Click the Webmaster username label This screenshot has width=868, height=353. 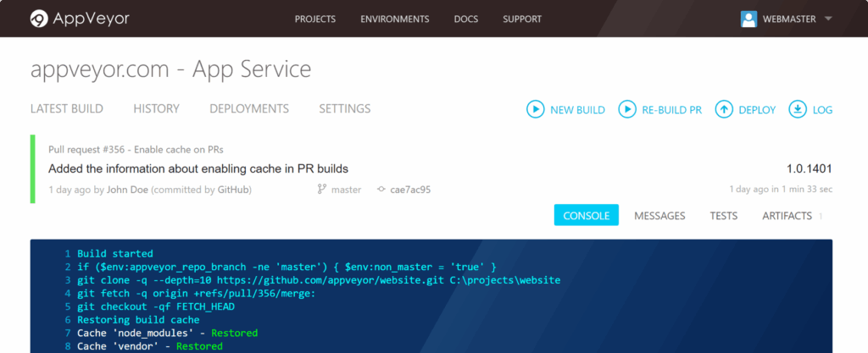tap(789, 19)
